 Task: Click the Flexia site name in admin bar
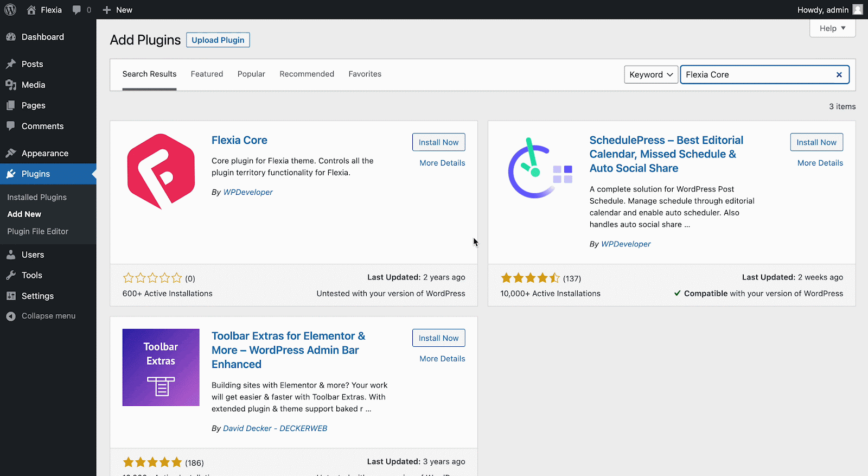pos(52,10)
